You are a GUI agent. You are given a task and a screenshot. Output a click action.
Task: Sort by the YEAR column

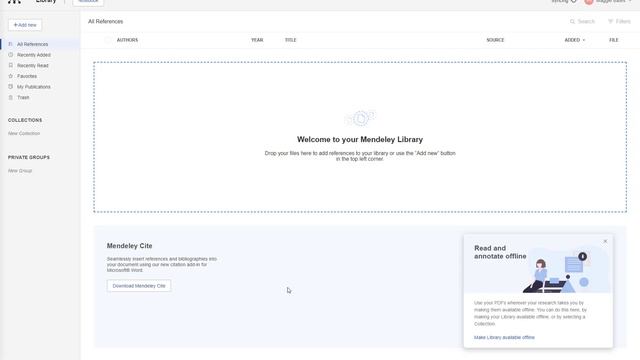(257, 40)
